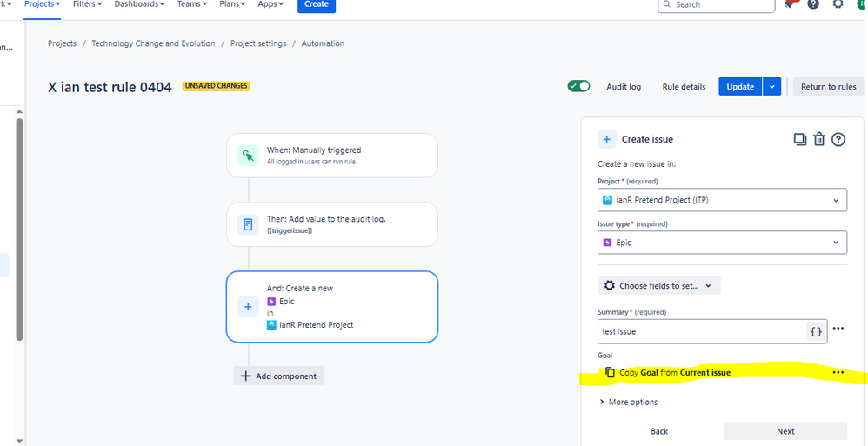
Task: Click the left sidebar vertical scrollbar
Action: coord(19,230)
